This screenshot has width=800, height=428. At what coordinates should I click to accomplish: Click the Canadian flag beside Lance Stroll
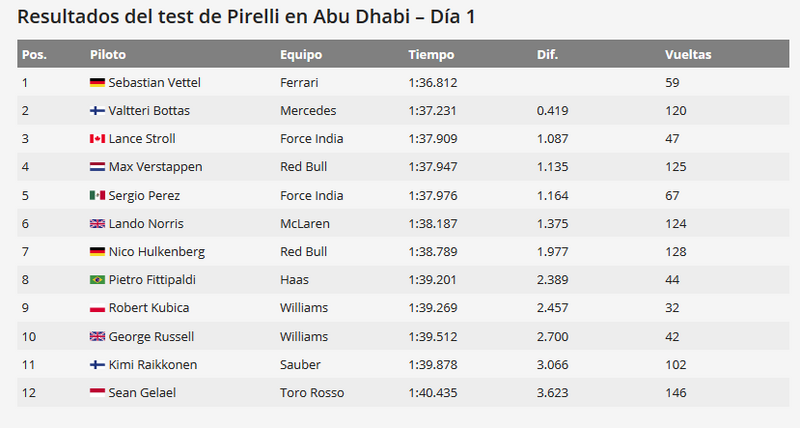tap(97, 139)
